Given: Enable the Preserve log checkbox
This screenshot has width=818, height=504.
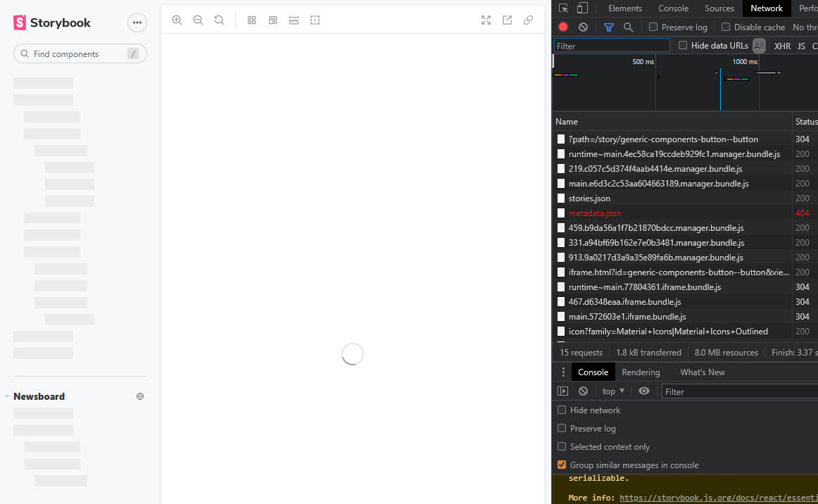Looking at the screenshot, I should [x=654, y=27].
